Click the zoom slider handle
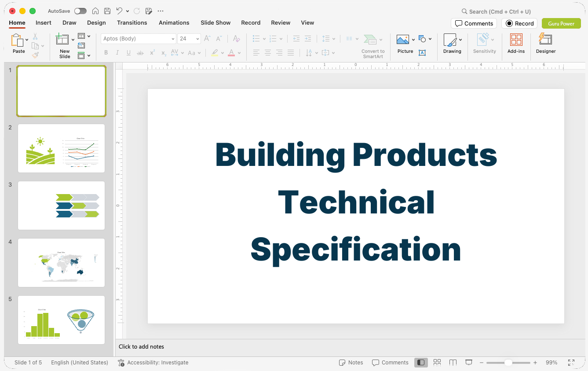 tap(508, 363)
